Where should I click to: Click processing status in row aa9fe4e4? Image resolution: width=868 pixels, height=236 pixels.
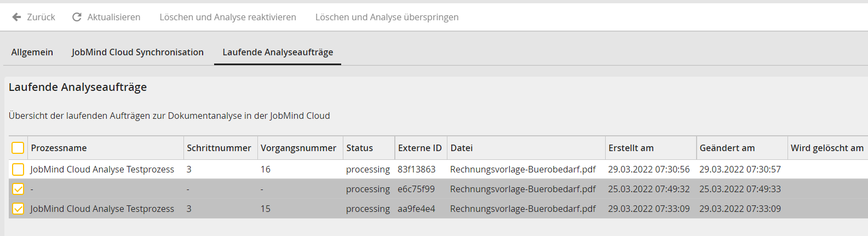[368, 209]
